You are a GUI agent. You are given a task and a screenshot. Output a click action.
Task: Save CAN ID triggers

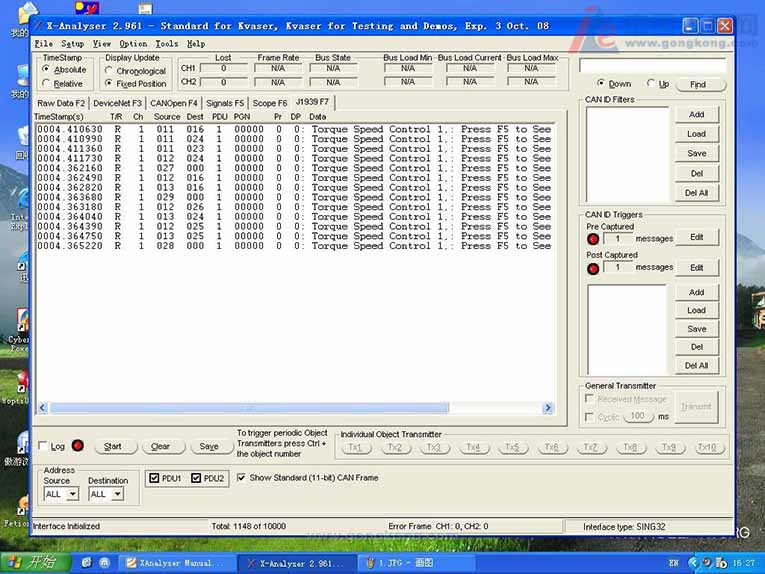click(x=697, y=329)
